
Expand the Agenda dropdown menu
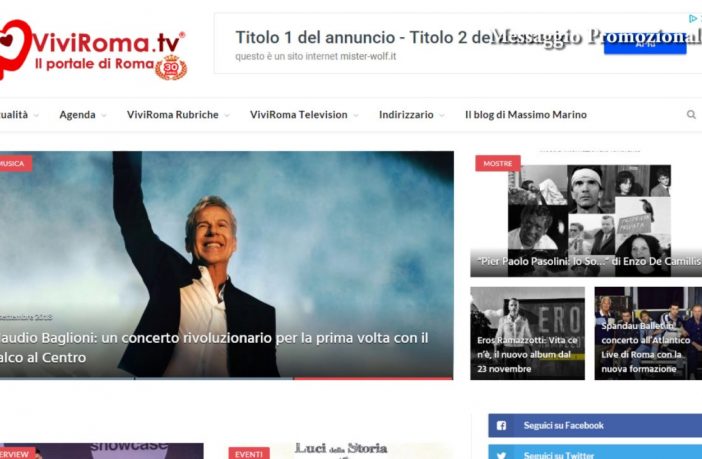104,115
